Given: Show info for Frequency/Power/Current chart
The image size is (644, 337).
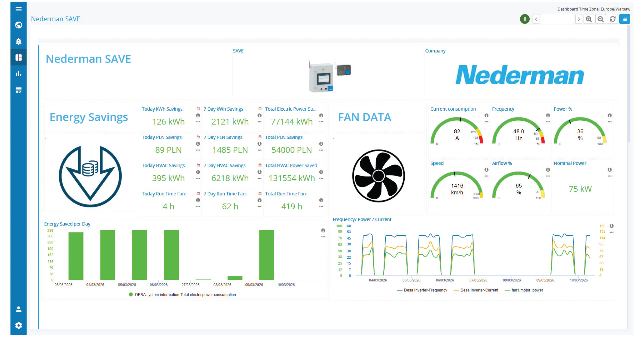Looking at the screenshot, I should click(x=612, y=226).
